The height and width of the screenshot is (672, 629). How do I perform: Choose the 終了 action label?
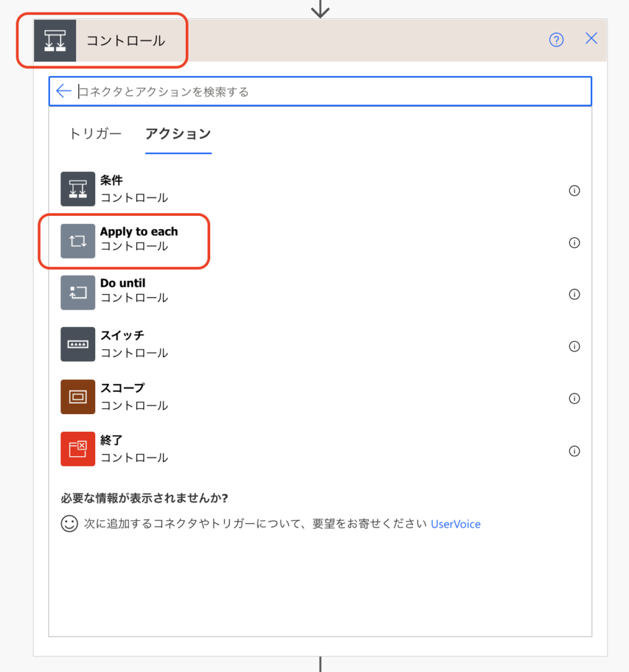click(x=112, y=440)
